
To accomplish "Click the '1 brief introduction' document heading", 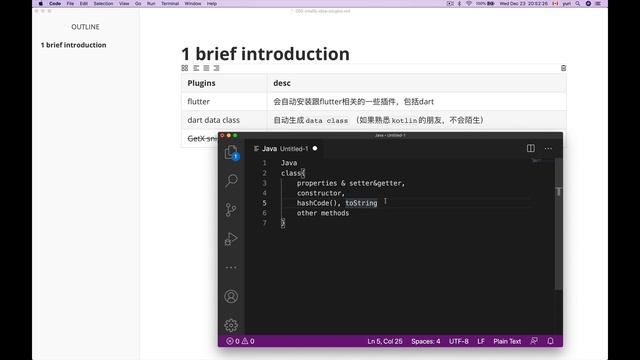I will point(265,54).
